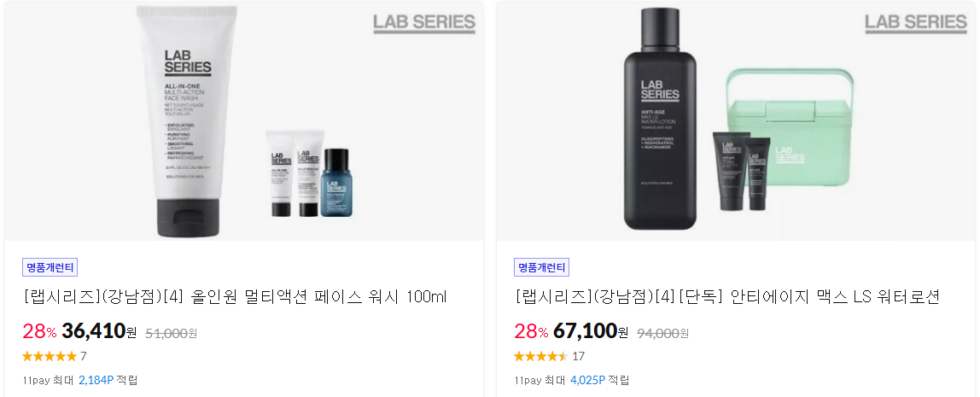Click the 2,184P 11pay points text

[96, 380]
